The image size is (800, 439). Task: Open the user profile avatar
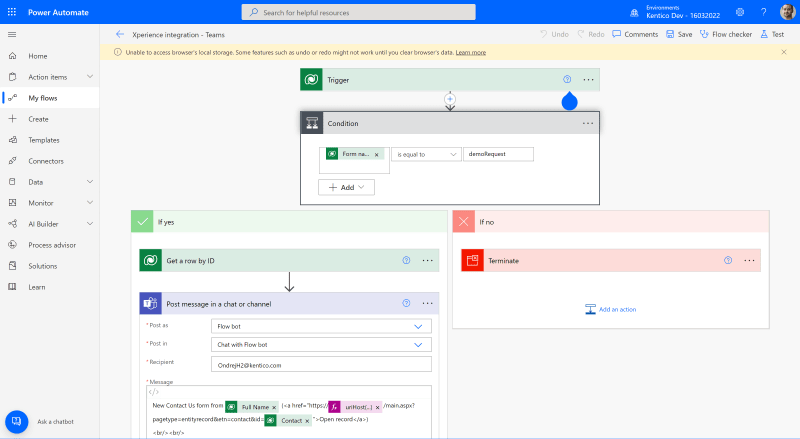[787, 12]
